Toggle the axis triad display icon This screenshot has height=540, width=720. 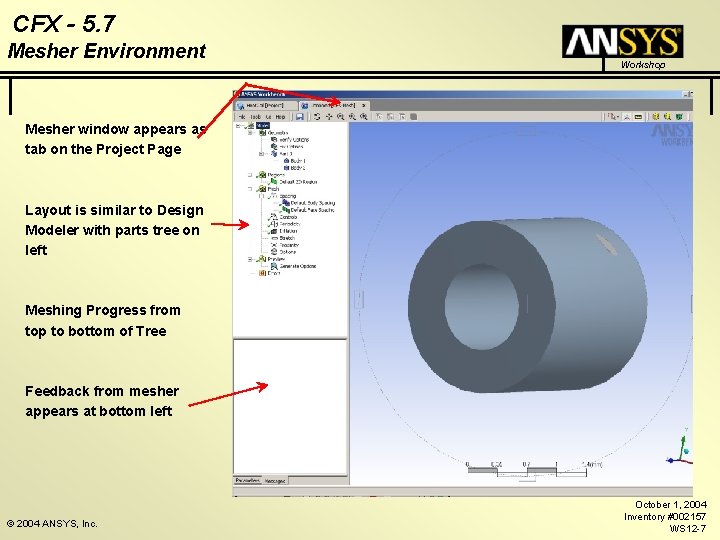coord(627,117)
